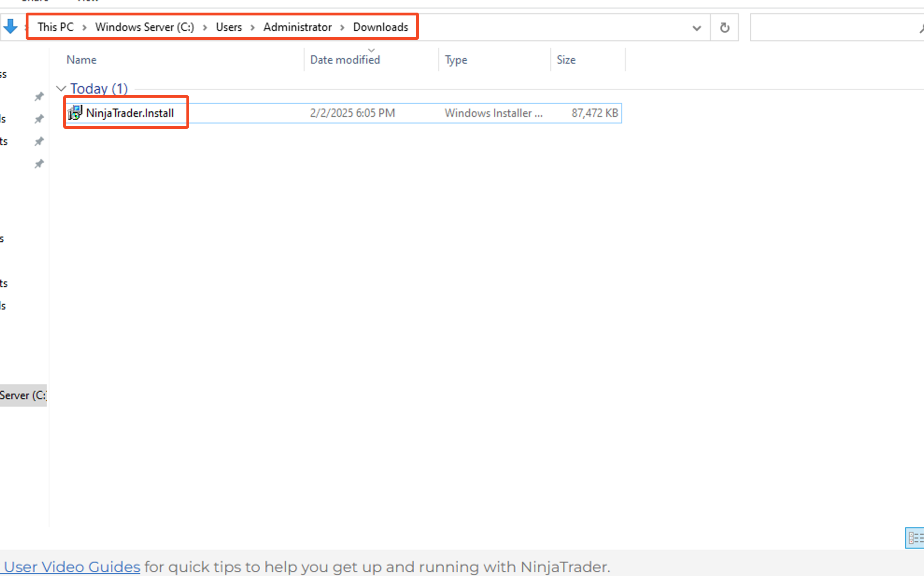
Task: Expand chevron after Users in breadcrumb
Action: click(253, 28)
